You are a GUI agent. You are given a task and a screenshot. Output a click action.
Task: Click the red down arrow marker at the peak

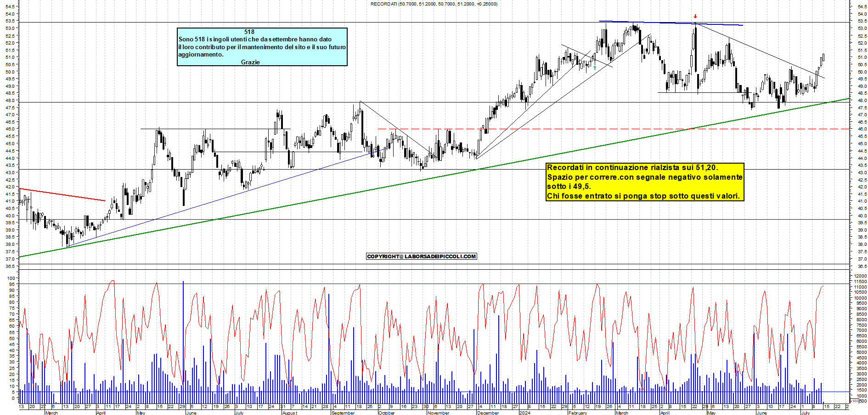tap(695, 17)
